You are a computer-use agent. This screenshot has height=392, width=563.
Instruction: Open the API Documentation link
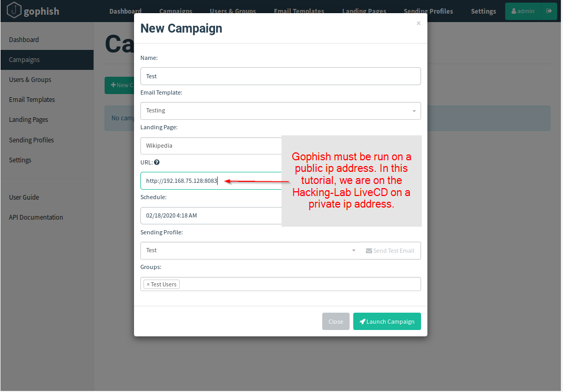[x=36, y=218]
